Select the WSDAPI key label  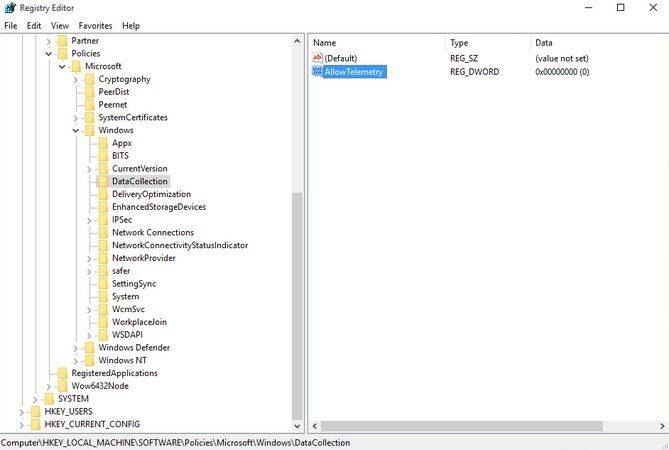click(x=127, y=335)
